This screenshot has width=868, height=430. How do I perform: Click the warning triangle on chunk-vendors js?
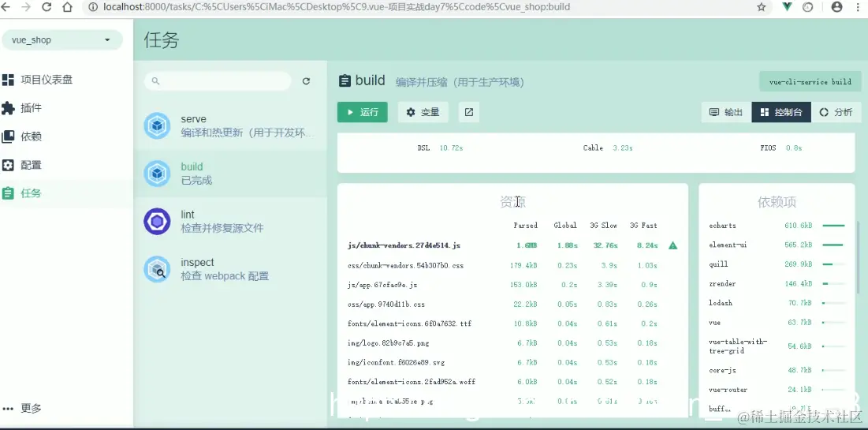[x=672, y=245]
